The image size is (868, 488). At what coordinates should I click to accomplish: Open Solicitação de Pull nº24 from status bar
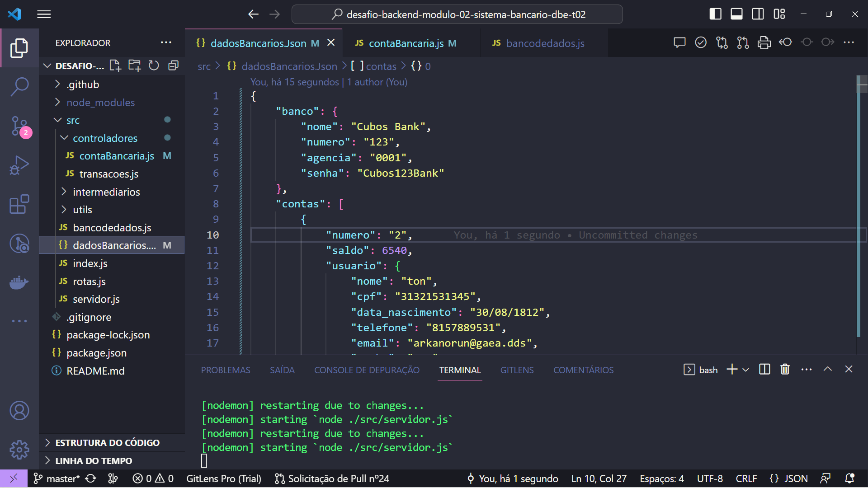[x=332, y=479]
